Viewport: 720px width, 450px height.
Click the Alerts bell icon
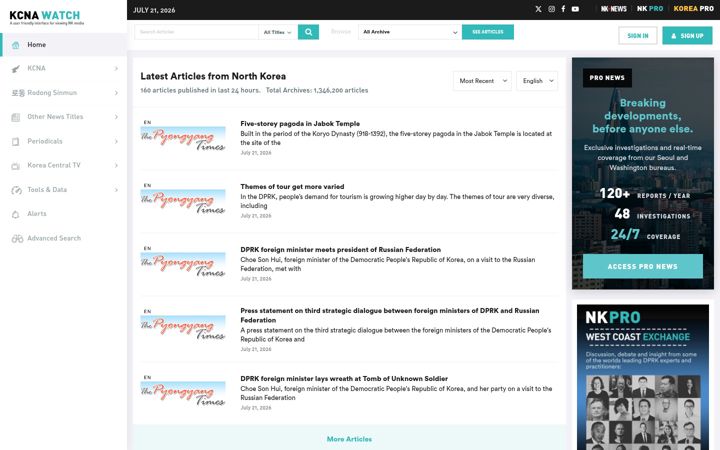(x=16, y=214)
